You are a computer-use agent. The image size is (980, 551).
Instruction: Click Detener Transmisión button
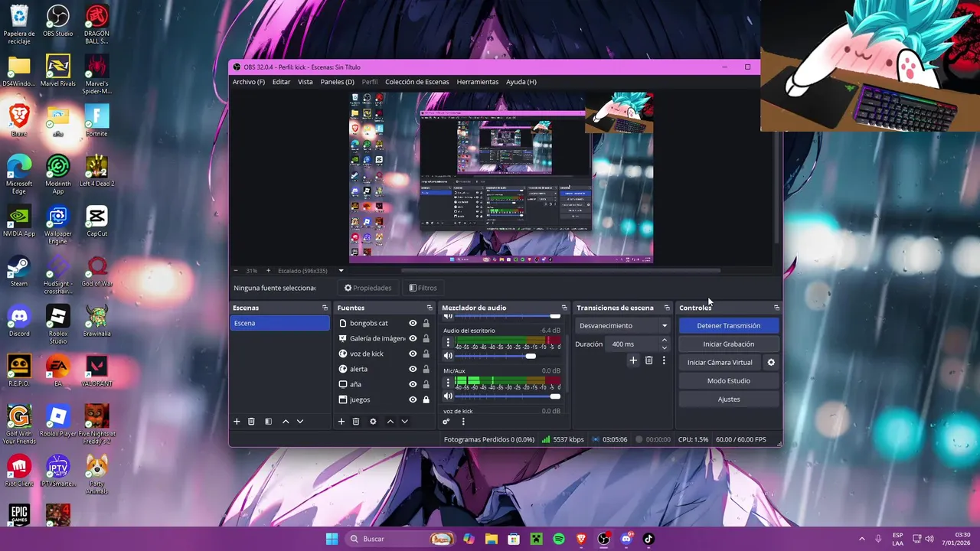tap(729, 325)
